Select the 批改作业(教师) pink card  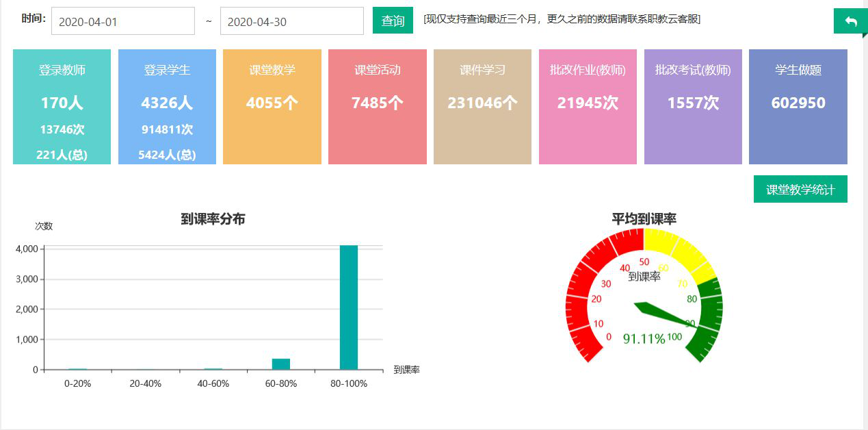588,107
